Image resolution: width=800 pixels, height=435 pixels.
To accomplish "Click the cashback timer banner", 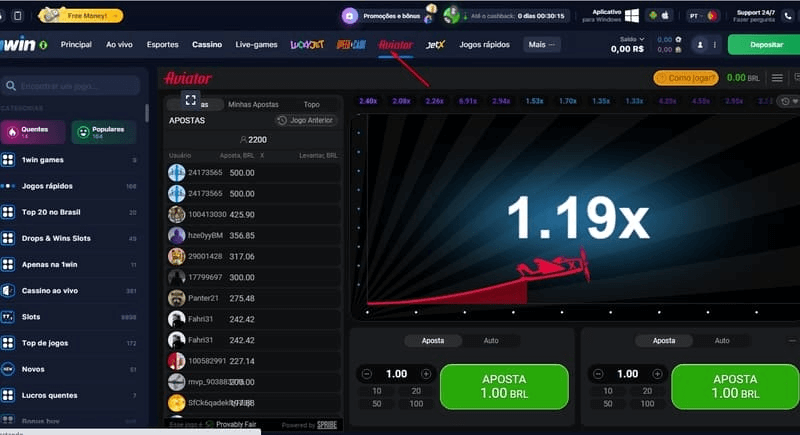I will pyautogui.click(x=506, y=16).
